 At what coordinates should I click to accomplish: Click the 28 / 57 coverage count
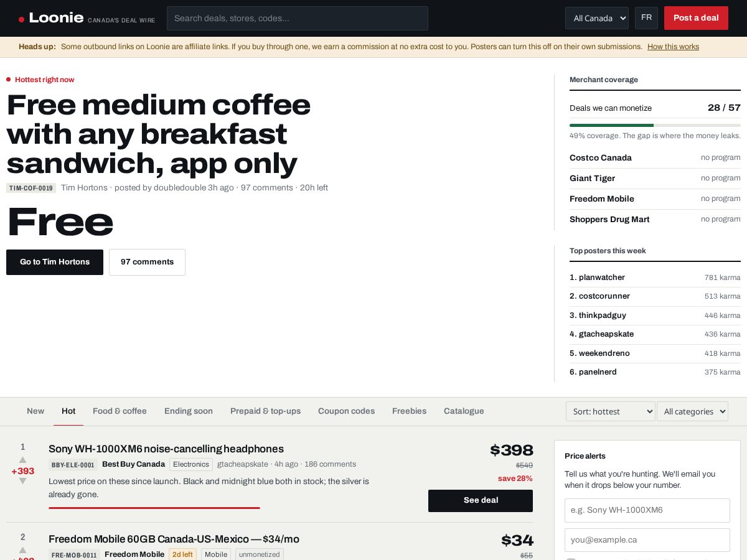(x=724, y=108)
